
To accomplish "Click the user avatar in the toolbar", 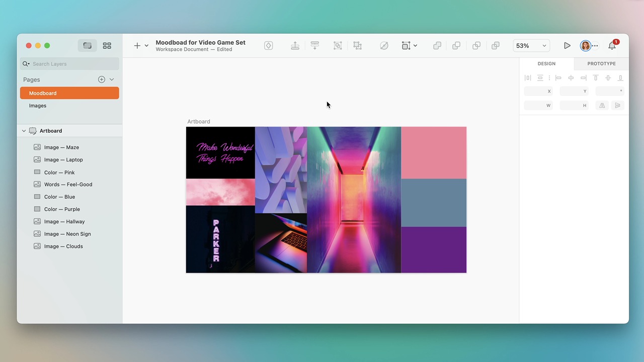I will click(585, 46).
